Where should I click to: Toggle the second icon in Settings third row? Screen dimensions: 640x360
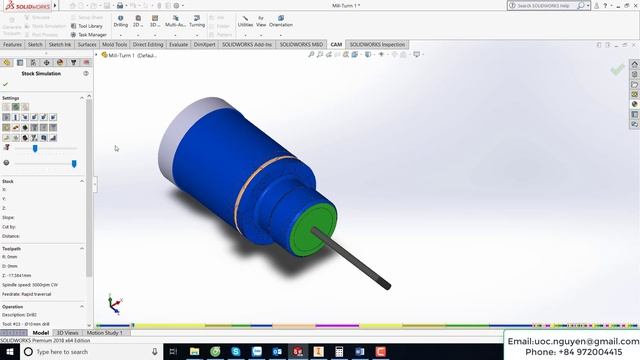tap(16, 127)
